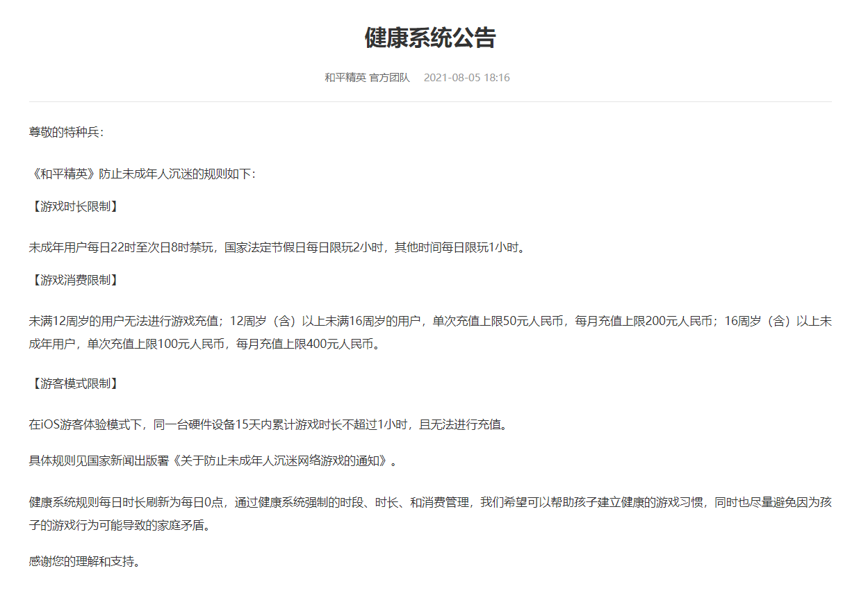Click the greeting 尊敬的特种兵
Viewport: 868px width, 607px height.
pos(66,132)
